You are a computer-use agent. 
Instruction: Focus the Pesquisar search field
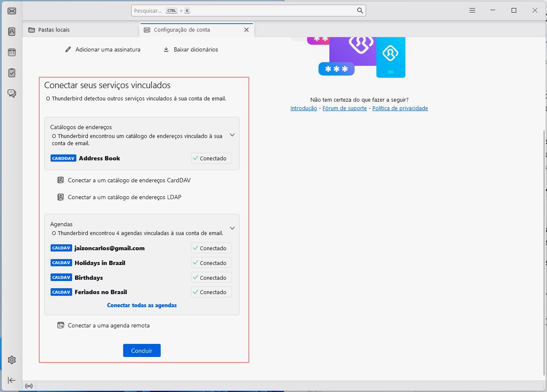coord(248,11)
